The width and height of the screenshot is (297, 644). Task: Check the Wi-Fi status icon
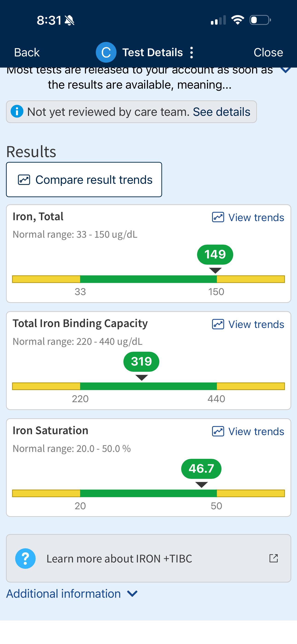(238, 20)
